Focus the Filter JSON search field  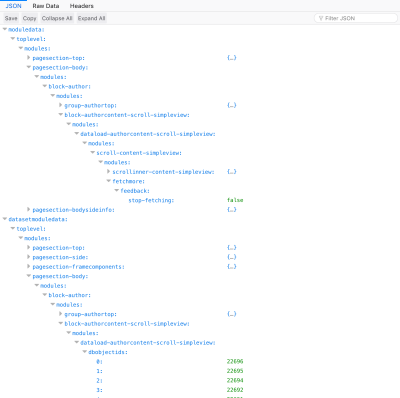tap(356, 18)
